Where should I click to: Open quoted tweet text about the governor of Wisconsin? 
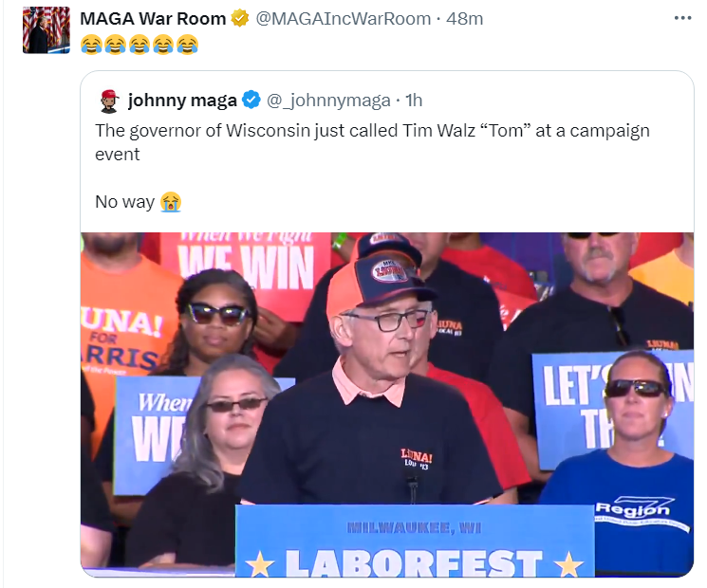(372, 142)
